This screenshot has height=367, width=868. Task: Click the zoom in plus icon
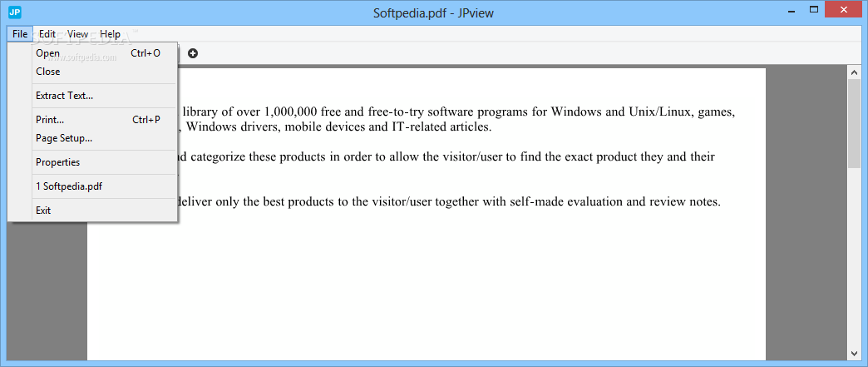[x=193, y=53]
